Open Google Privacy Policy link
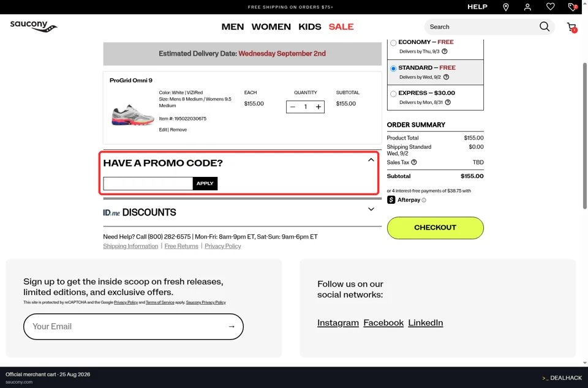 pyautogui.click(x=126, y=302)
